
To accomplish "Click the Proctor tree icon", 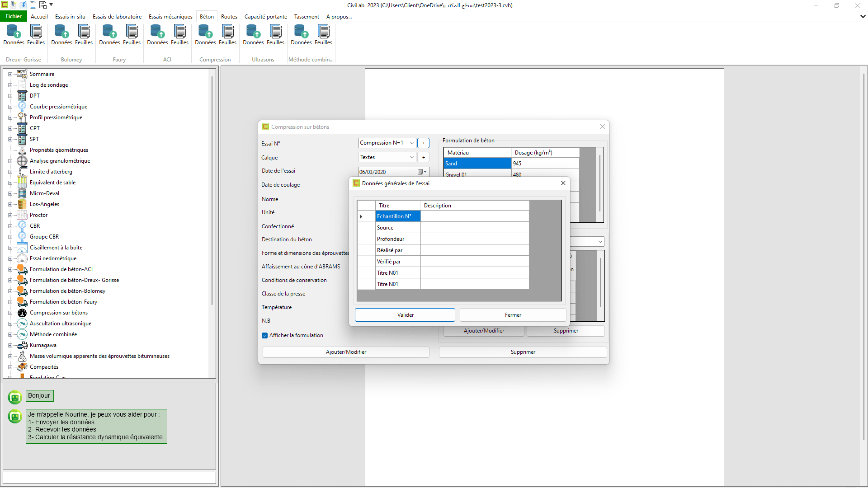I will 22,215.
